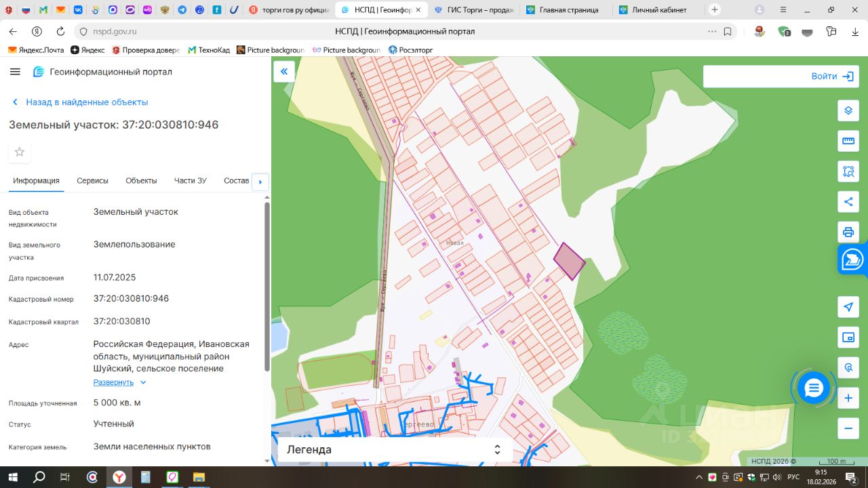Open the address bar three-dot menu

[712, 31]
